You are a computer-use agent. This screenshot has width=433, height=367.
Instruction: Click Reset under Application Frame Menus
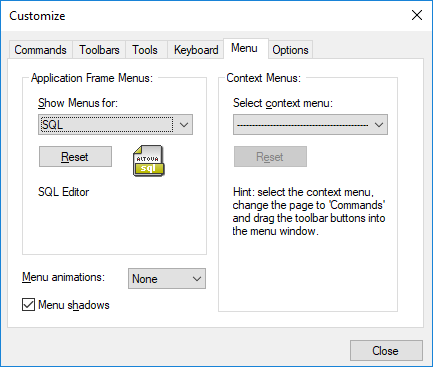click(x=75, y=157)
